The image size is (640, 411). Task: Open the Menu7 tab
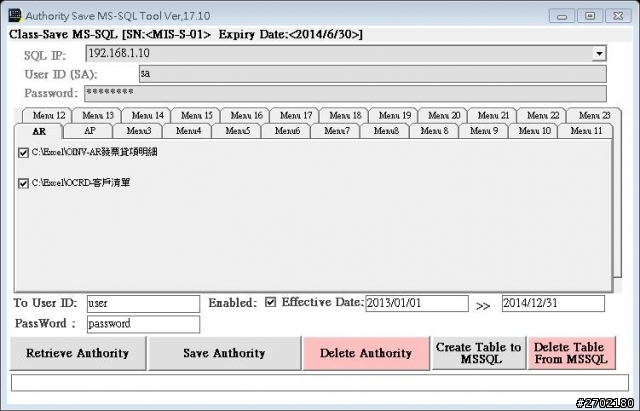pos(336,131)
